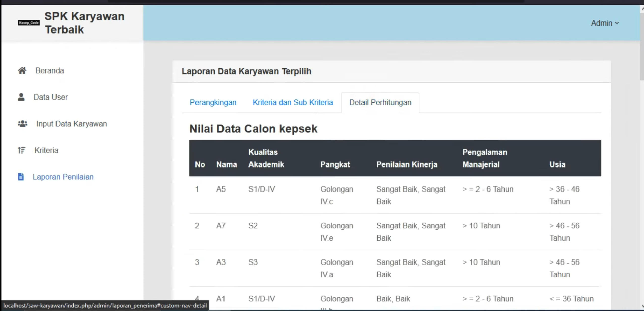
Task: Click the Nama column header
Action: (227, 164)
